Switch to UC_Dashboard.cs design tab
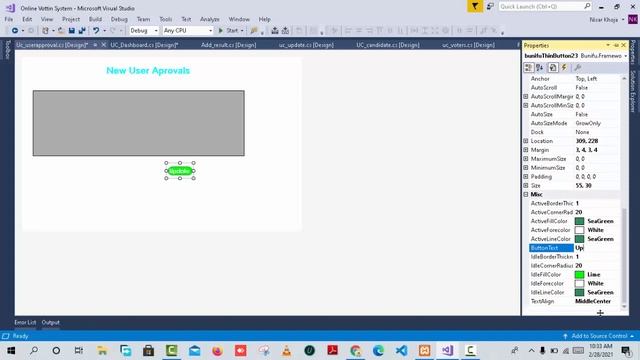This screenshot has height=360, width=640. click(x=144, y=45)
